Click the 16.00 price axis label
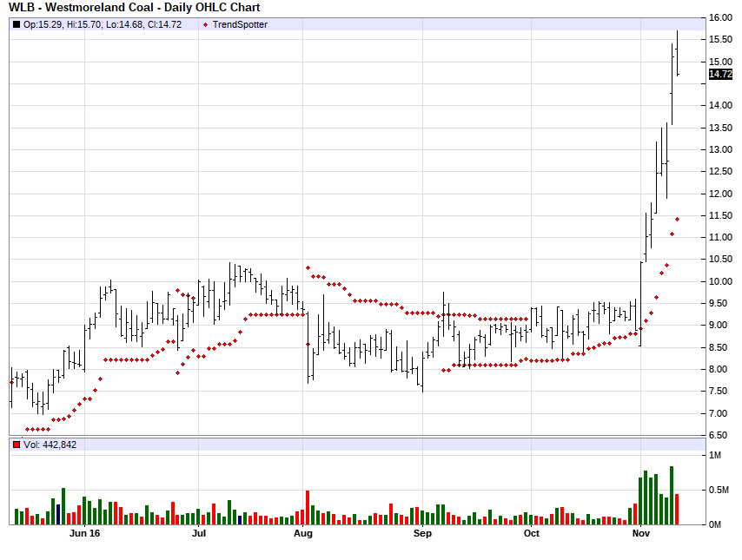 pos(720,18)
